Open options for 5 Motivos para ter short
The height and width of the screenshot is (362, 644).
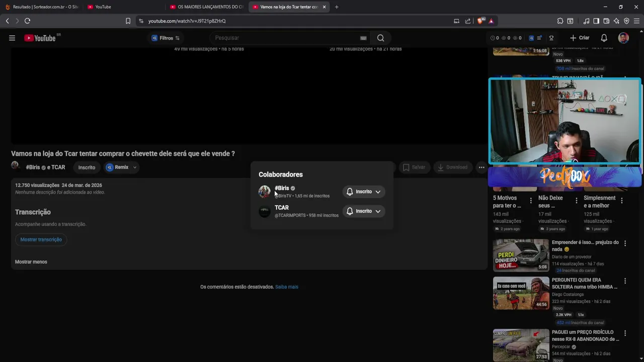click(531, 201)
